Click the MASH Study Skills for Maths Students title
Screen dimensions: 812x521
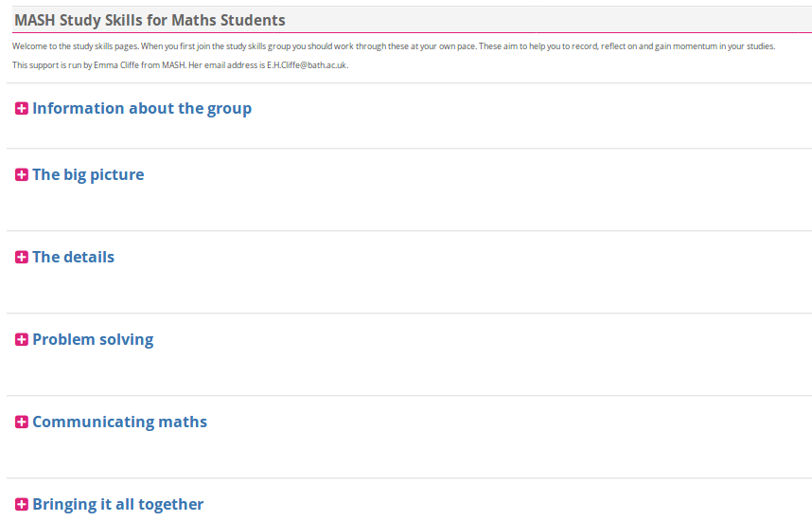(150, 20)
